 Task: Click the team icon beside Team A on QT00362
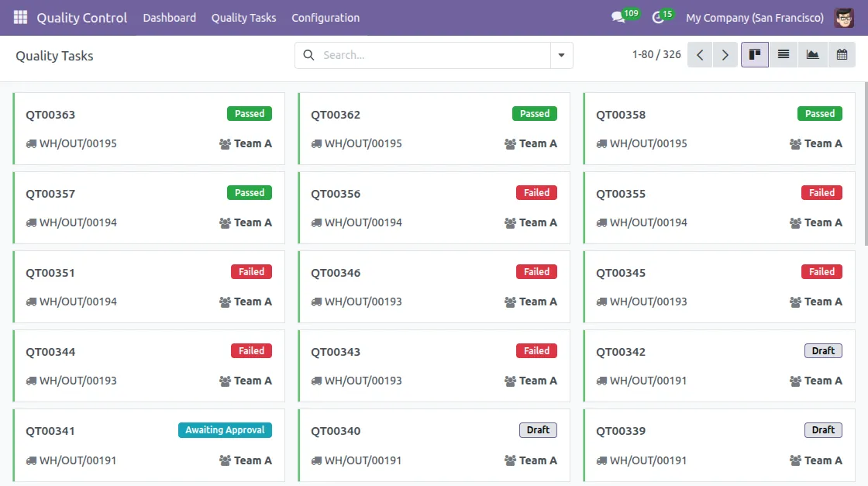click(x=510, y=143)
